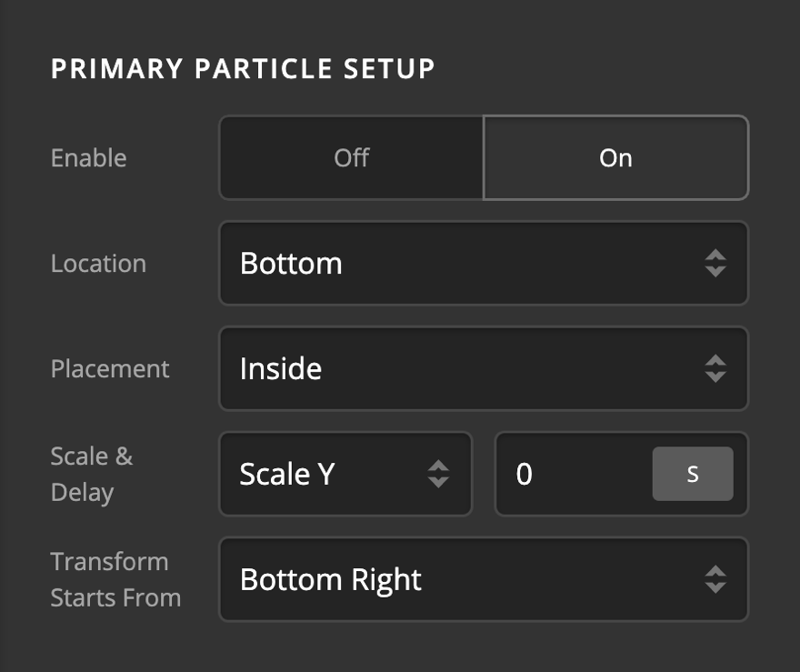Select the PRIMARY PARTICLE SETUP header
The width and height of the screenshot is (800, 672).
[243, 68]
